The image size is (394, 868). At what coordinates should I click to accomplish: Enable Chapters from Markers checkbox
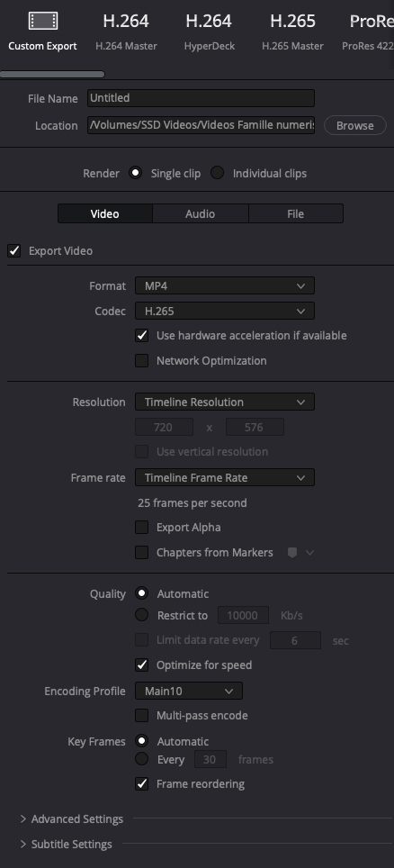click(x=142, y=553)
